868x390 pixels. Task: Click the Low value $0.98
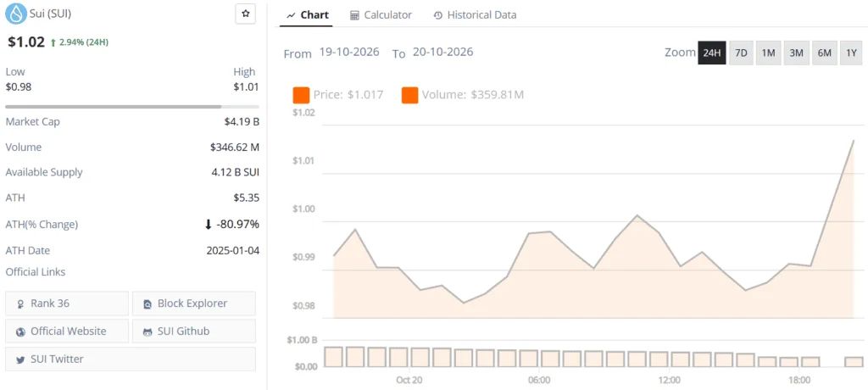tap(19, 87)
